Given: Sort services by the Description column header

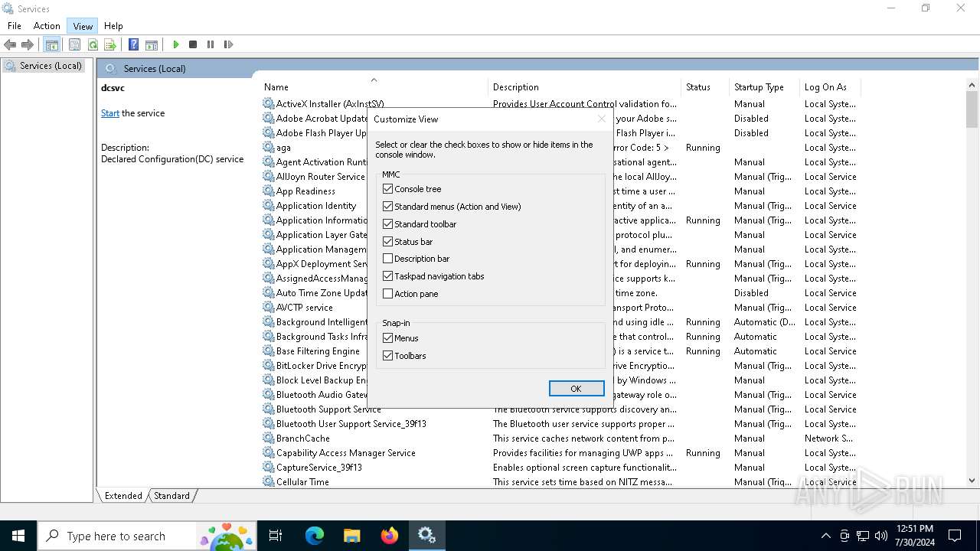Looking at the screenshot, I should (584, 86).
